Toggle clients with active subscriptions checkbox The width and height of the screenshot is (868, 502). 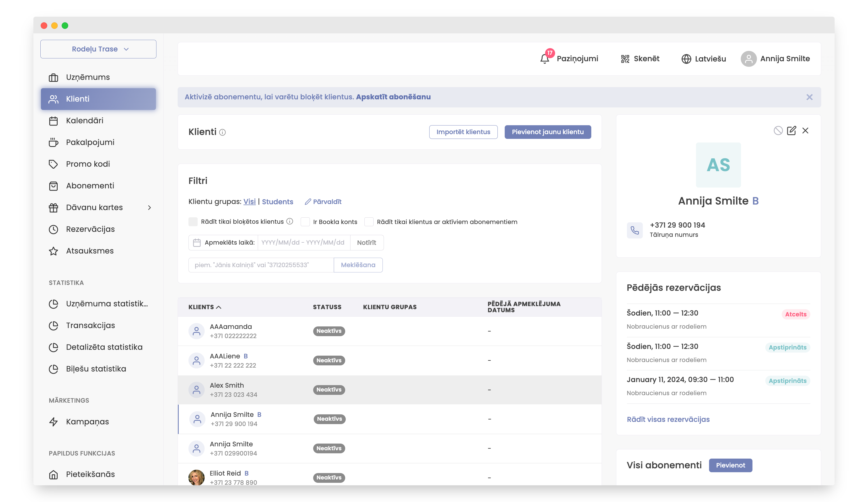(369, 222)
